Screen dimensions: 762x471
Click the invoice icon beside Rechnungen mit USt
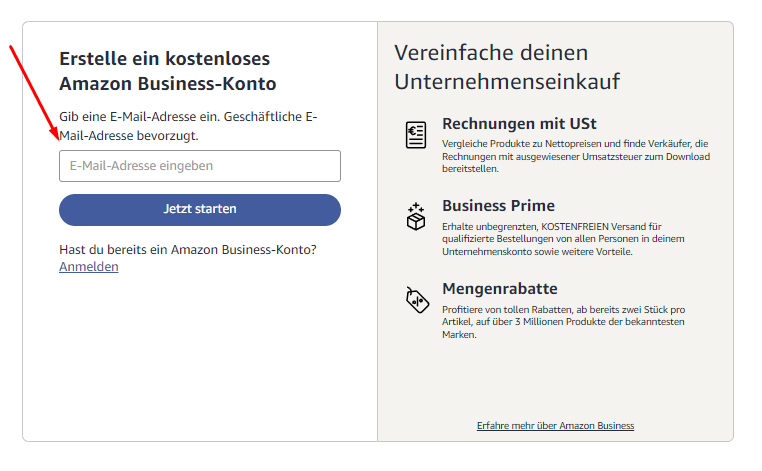point(416,134)
